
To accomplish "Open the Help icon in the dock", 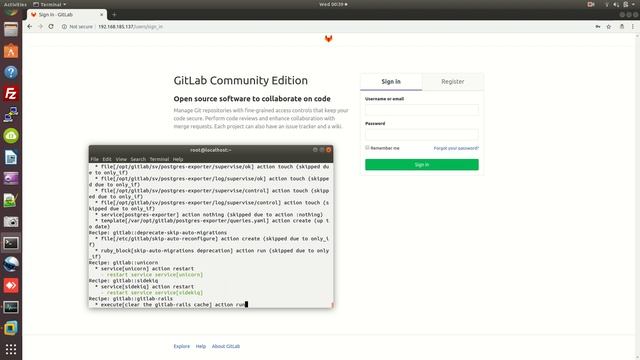I will click(x=11, y=72).
